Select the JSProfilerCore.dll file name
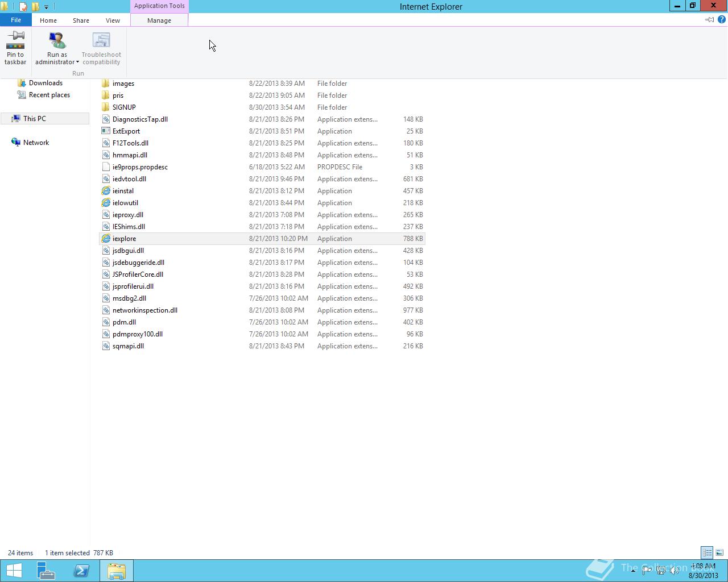Screen dimensions: 728x582 [138, 275]
